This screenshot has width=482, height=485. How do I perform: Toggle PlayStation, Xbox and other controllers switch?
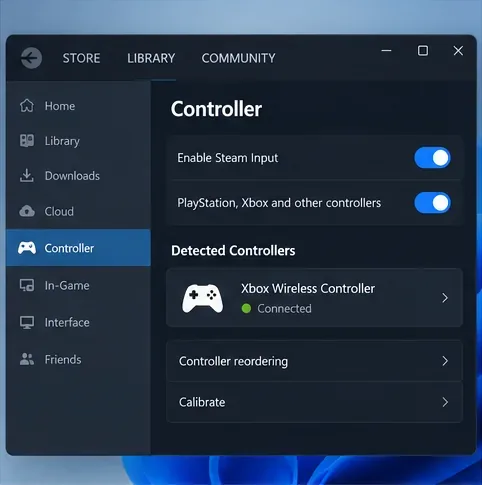click(432, 203)
